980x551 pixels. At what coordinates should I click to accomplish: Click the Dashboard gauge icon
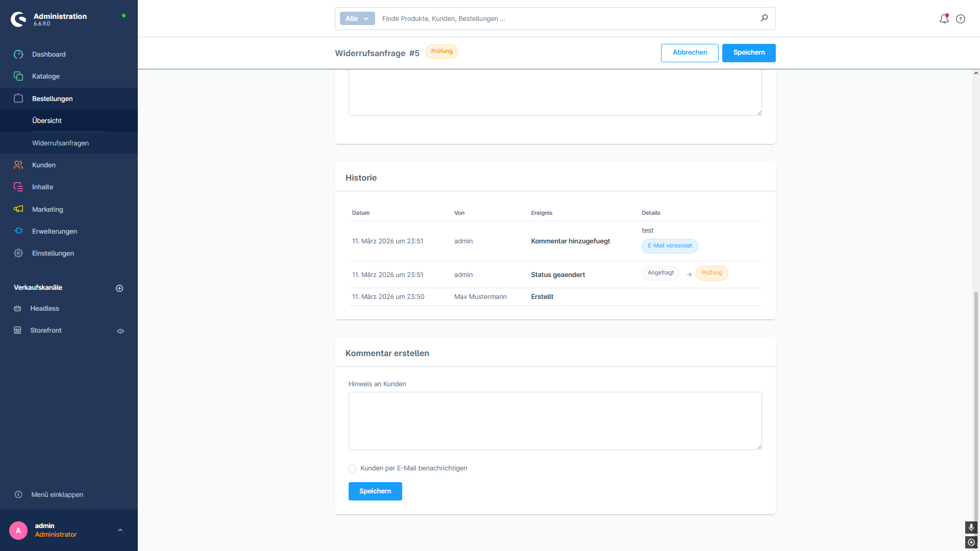(x=18, y=55)
